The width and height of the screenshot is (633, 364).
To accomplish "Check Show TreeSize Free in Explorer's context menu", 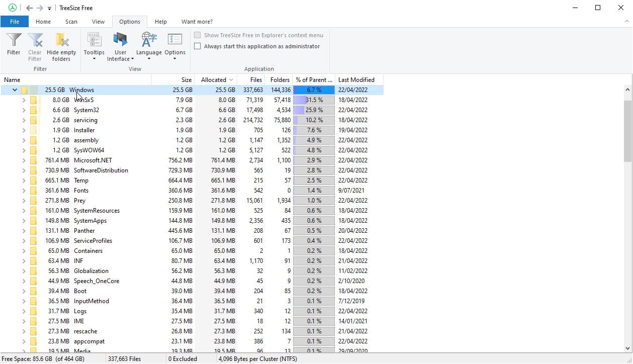I will point(198,35).
